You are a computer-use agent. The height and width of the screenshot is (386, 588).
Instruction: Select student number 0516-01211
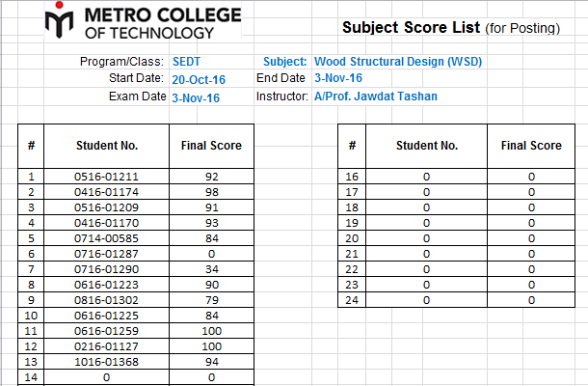point(106,177)
